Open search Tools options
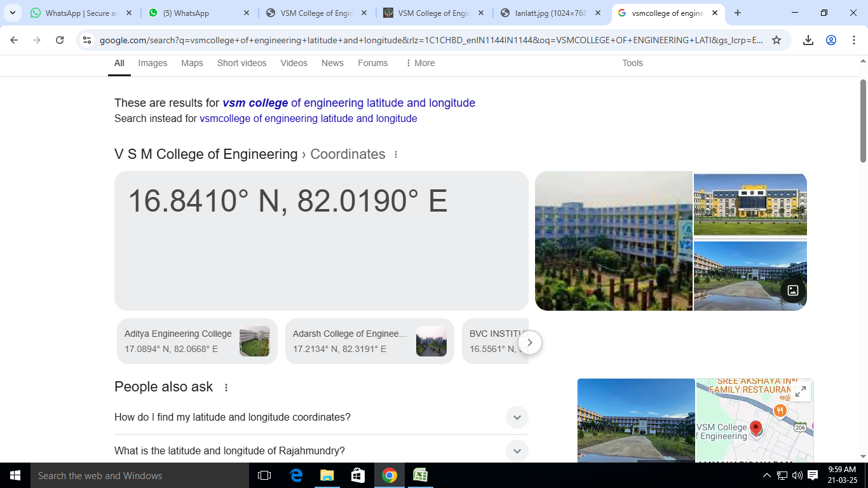Screen dimensions: 868x488 (x=632, y=63)
